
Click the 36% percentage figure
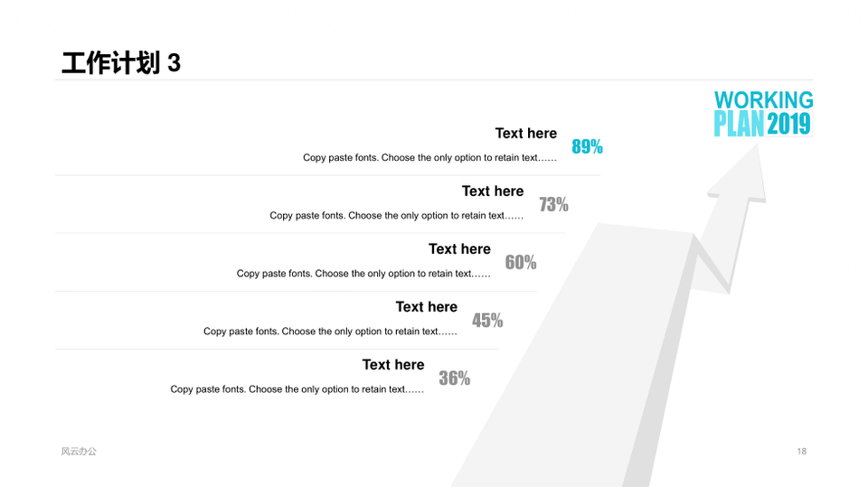[x=454, y=378]
